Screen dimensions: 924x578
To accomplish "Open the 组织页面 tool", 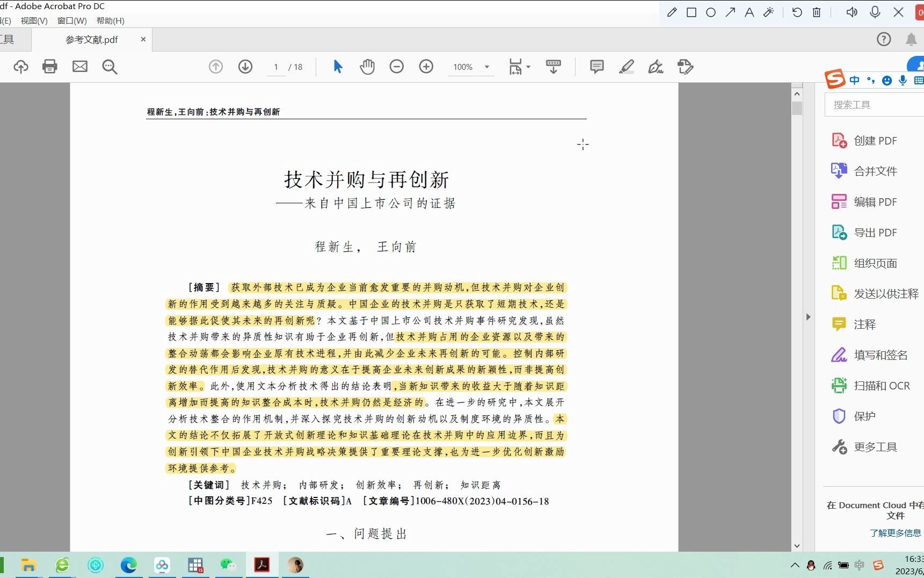I will [x=864, y=263].
